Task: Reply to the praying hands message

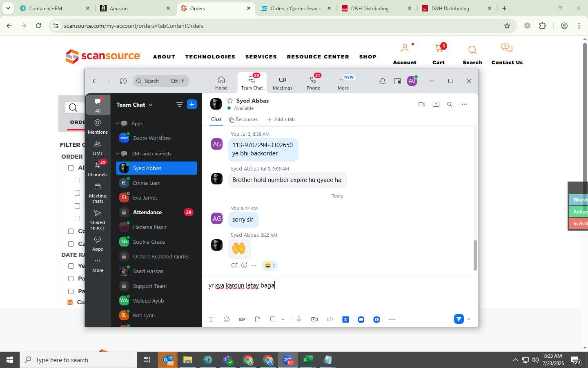Action: (x=234, y=265)
